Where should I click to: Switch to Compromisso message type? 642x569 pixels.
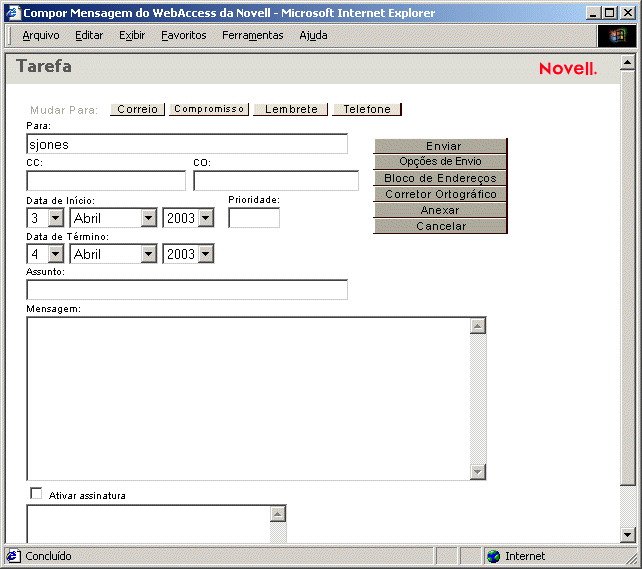coord(209,109)
